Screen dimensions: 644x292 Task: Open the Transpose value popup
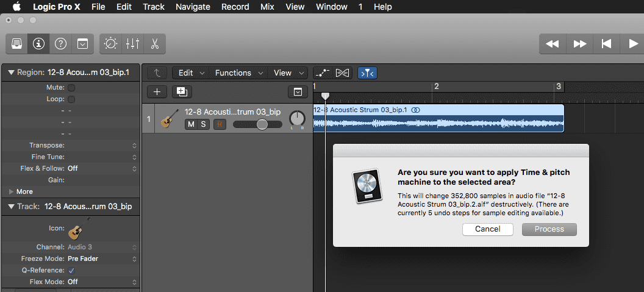[x=134, y=145]
